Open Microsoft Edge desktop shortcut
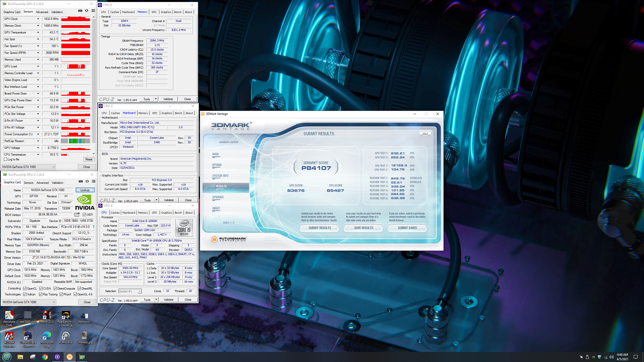This screenshot has width=644, height=362. [x=47, y=340]
